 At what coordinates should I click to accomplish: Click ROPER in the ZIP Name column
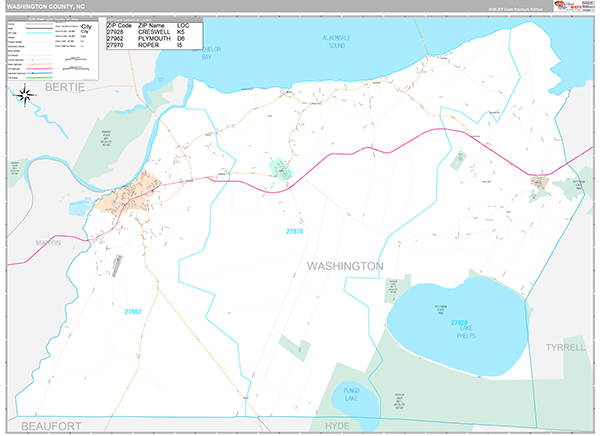click(148, 45)
